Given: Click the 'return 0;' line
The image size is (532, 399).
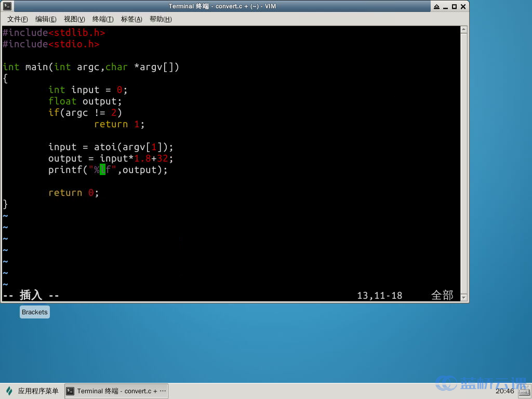Looking at the screenshot, I should (x=74, y=193).
